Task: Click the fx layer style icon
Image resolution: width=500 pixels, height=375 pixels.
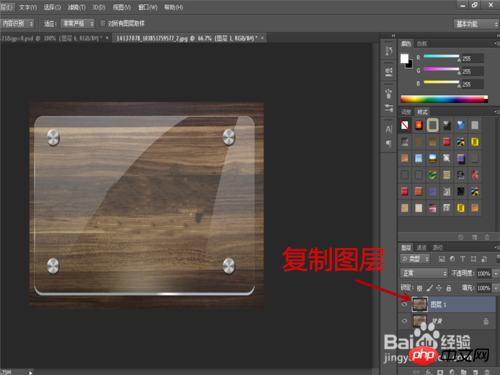Action: click(428, 372)
